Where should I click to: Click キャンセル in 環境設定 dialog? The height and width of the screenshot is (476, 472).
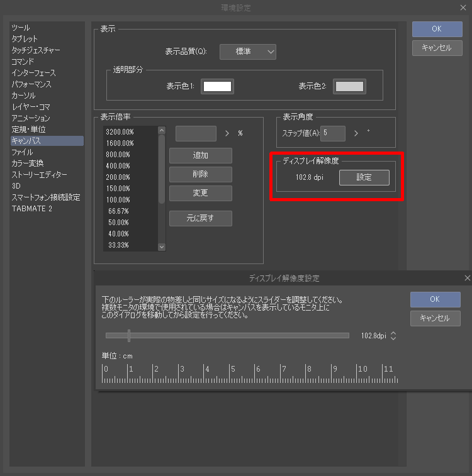(x=437, y=48)
